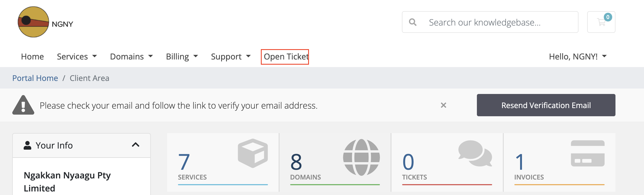Viewport: 644px width, 195px height.
Task: Collapse the Your Info panel
Action: (x=136, y=145)
